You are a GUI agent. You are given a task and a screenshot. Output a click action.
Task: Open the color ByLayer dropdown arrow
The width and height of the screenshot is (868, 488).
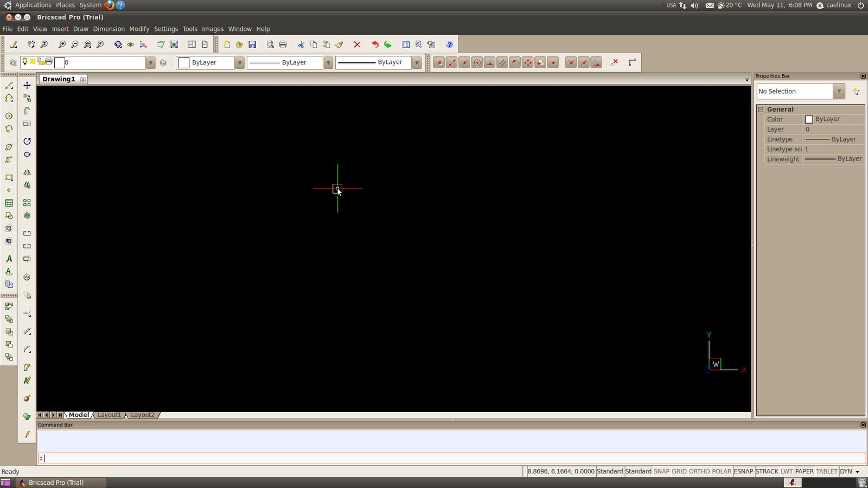tap(239, 63)
